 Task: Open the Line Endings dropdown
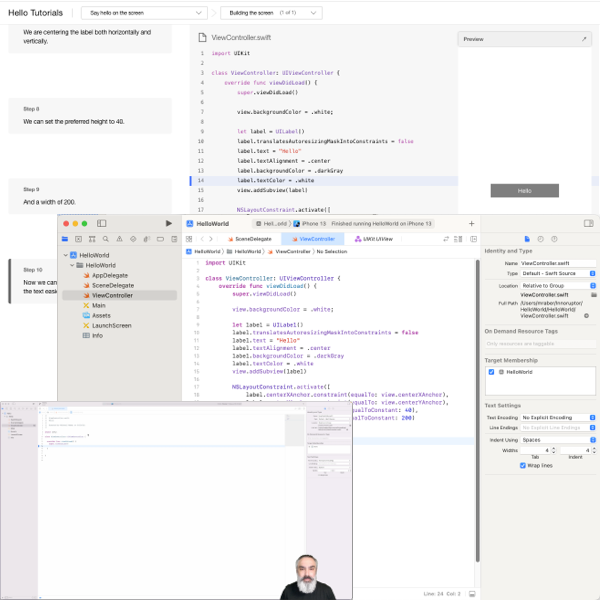point(558,427)
